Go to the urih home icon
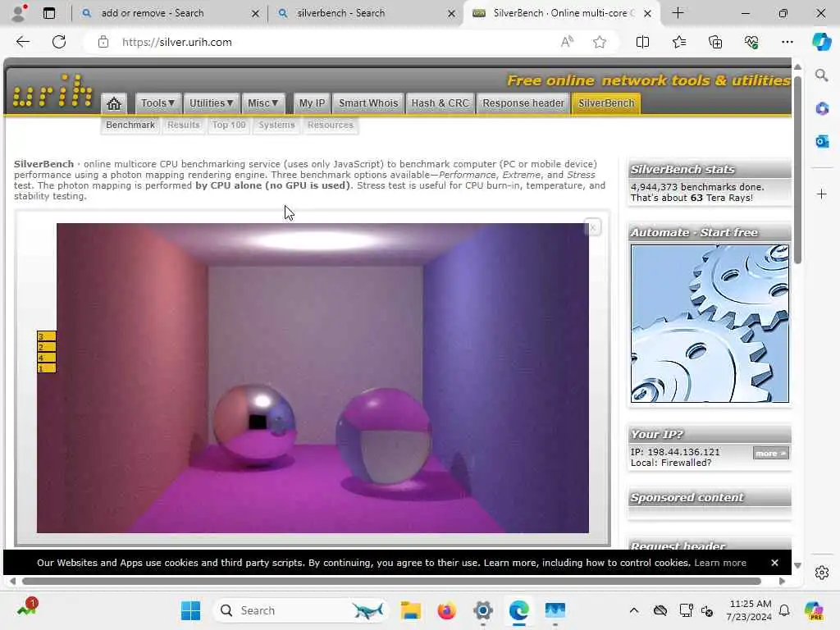 [113, 103]
